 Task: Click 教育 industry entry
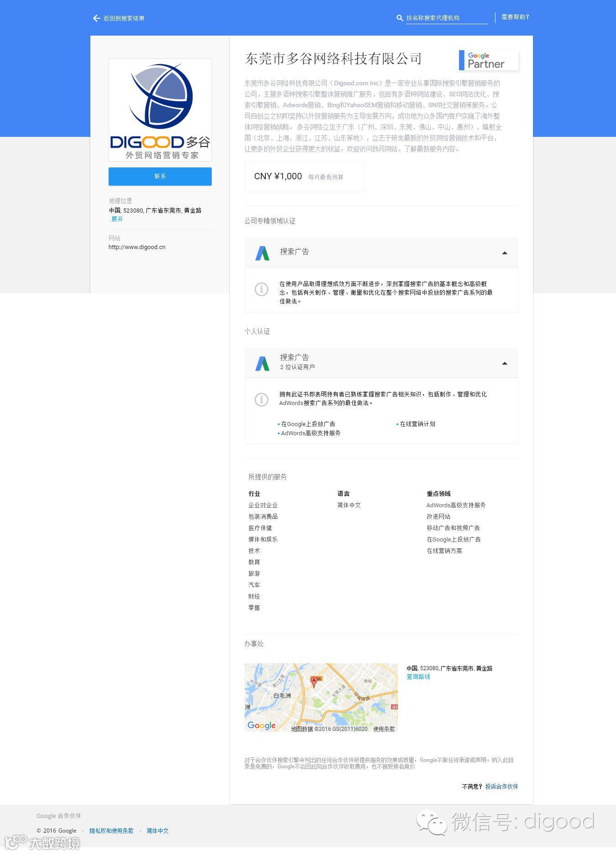pos(254,562)
